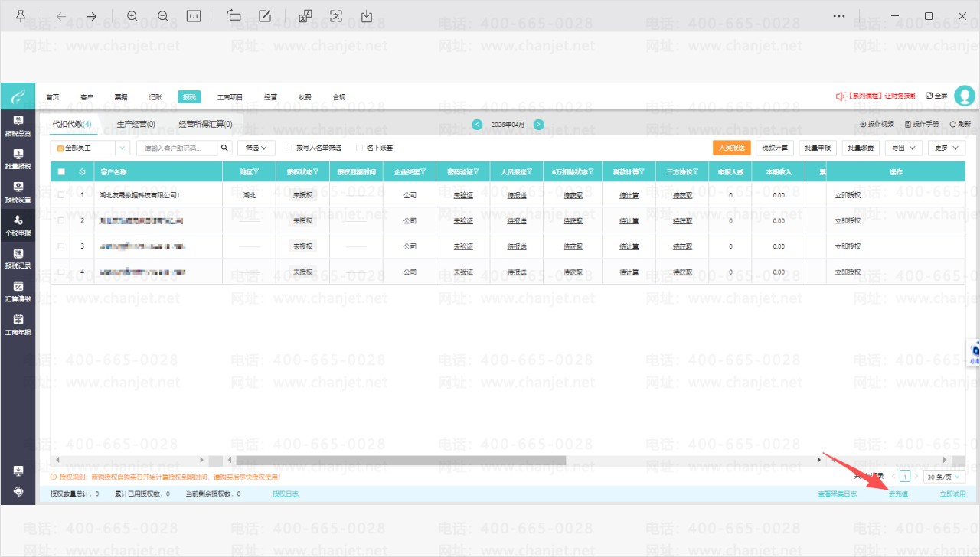Open the 客户 menu
980x557 pixels.
[87, 97]
